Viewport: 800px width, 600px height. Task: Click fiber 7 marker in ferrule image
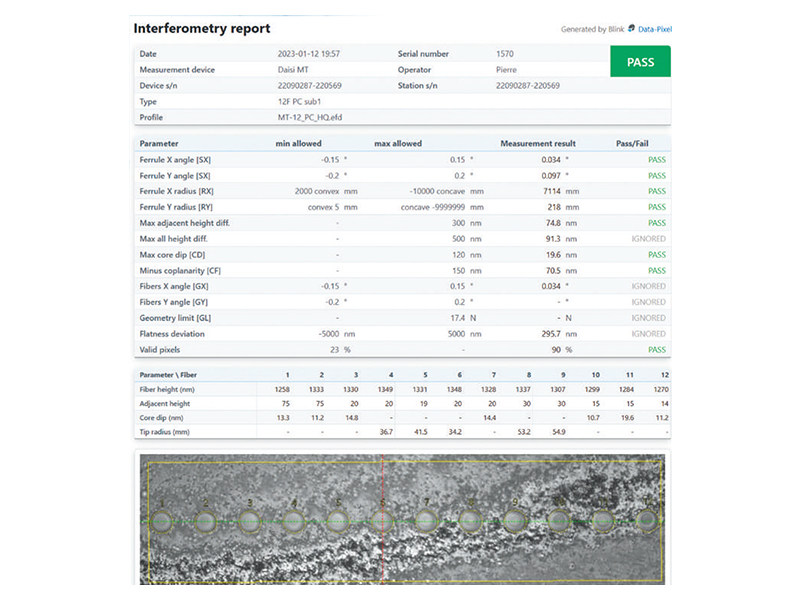[x=427, y=520]
